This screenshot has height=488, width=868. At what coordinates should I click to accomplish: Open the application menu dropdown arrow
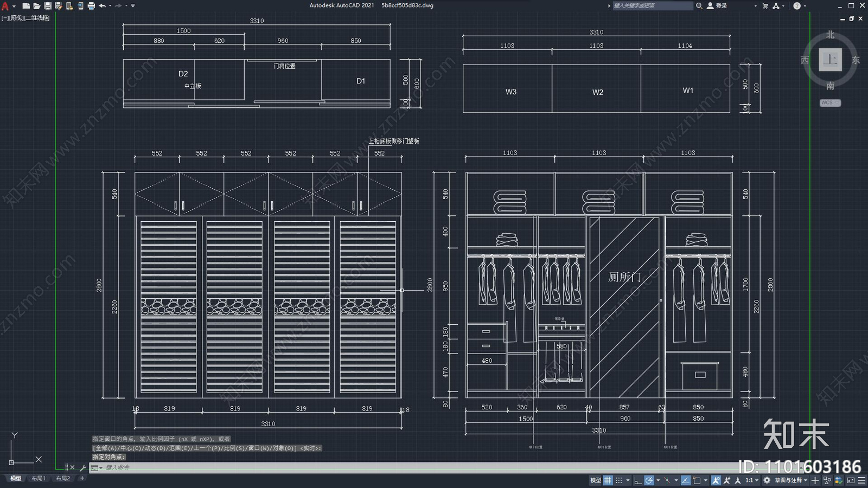14,7
